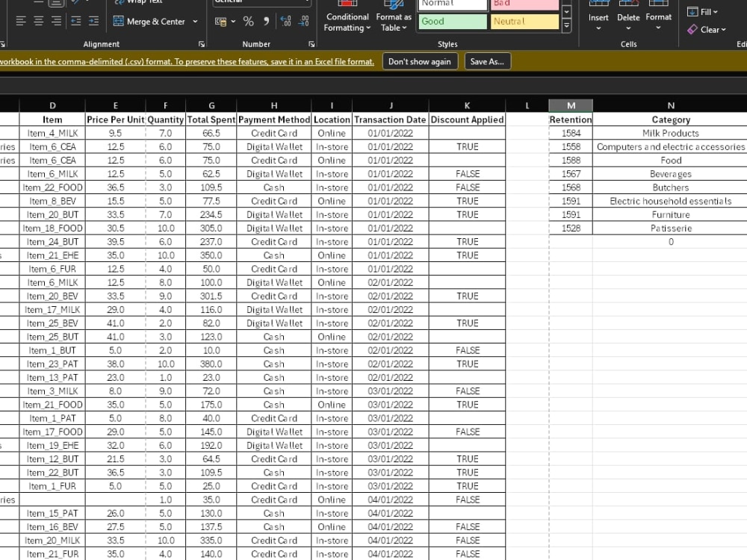Select column K header
Viewport: 747px width, 560px height.
[467, 106]
